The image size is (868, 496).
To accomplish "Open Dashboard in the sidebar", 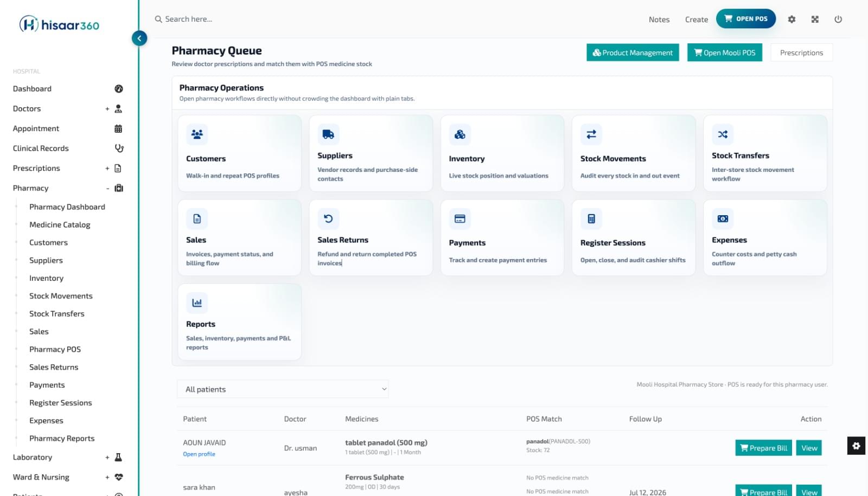I will [x=32, y=89].
